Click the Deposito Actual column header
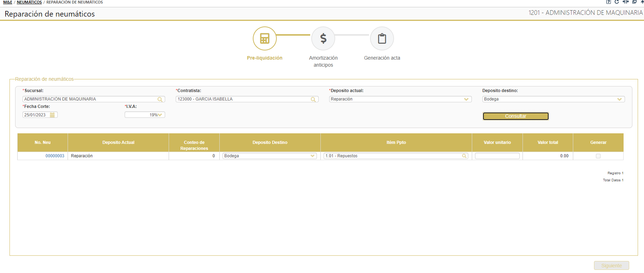Viewport: 644px width, 273px height. 118,142
